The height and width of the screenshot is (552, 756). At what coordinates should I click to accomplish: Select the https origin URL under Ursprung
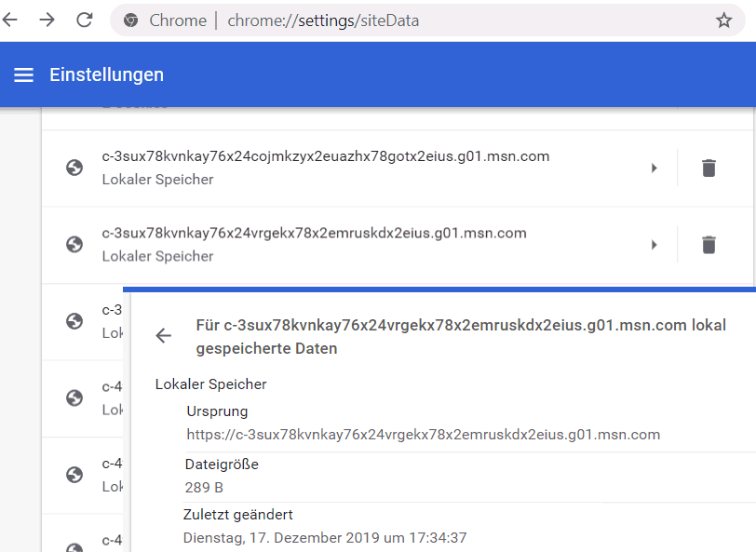(x=424, y=435)
